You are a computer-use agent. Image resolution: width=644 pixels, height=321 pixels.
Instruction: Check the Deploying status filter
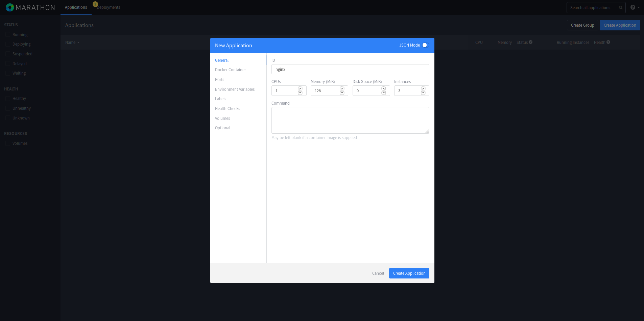click(8, 44)
